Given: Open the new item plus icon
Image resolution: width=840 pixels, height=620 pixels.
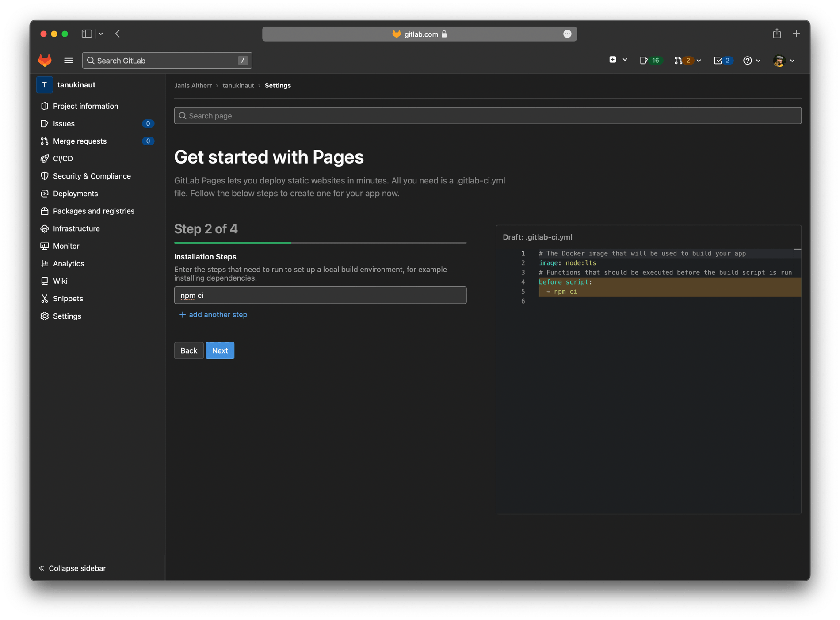Looking at the screenshot, I should 612,59.
